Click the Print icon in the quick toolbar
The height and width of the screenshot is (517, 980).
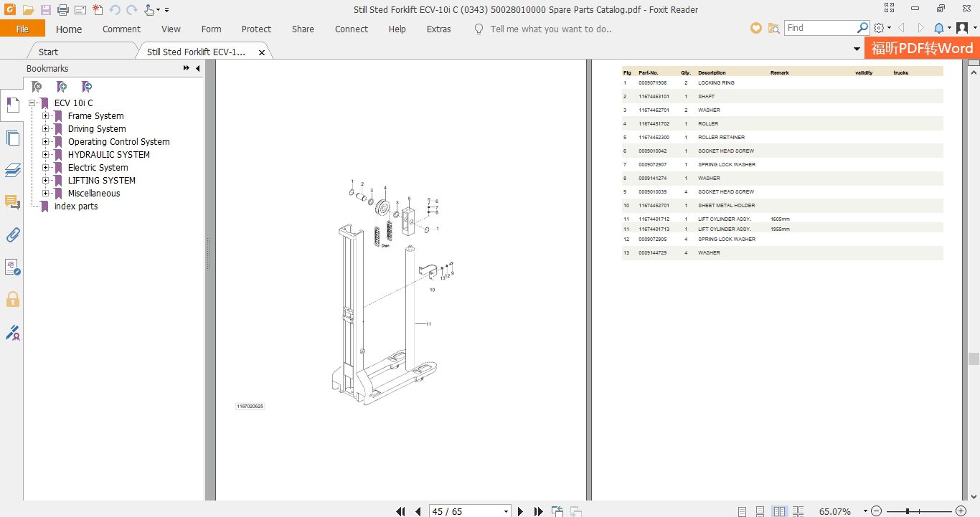(x=63, y=10)
